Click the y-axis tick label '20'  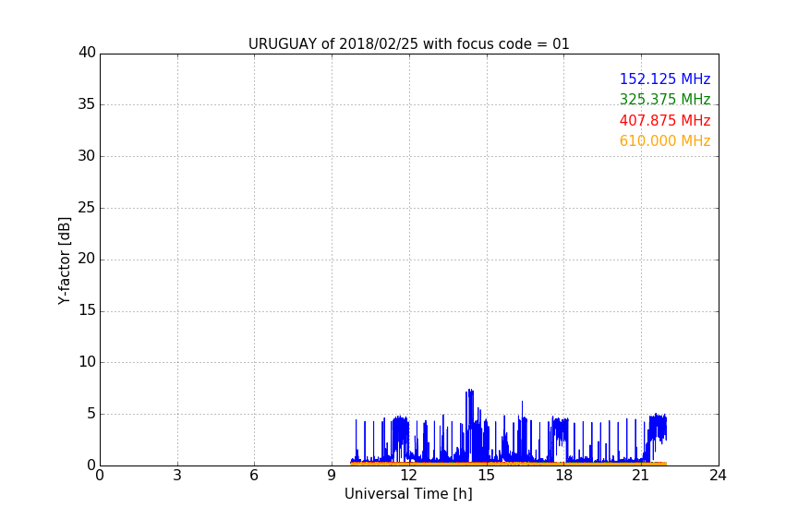pyautogui.click(x=87, y=259)
